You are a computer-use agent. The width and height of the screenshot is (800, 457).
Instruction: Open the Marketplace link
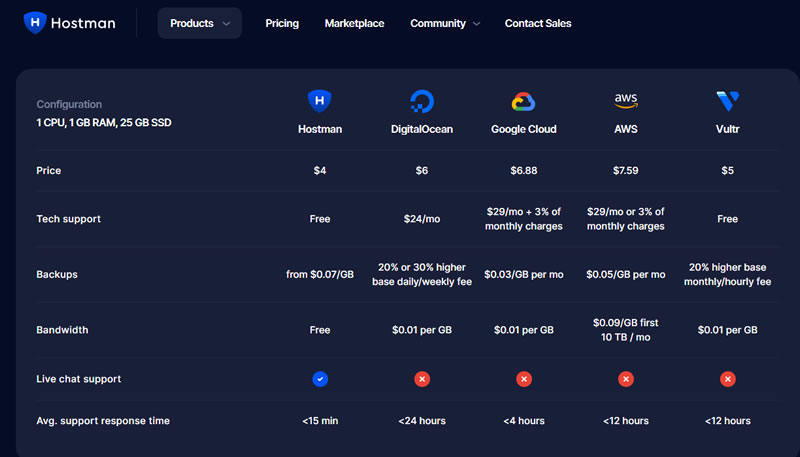click(x=355, y=23)
